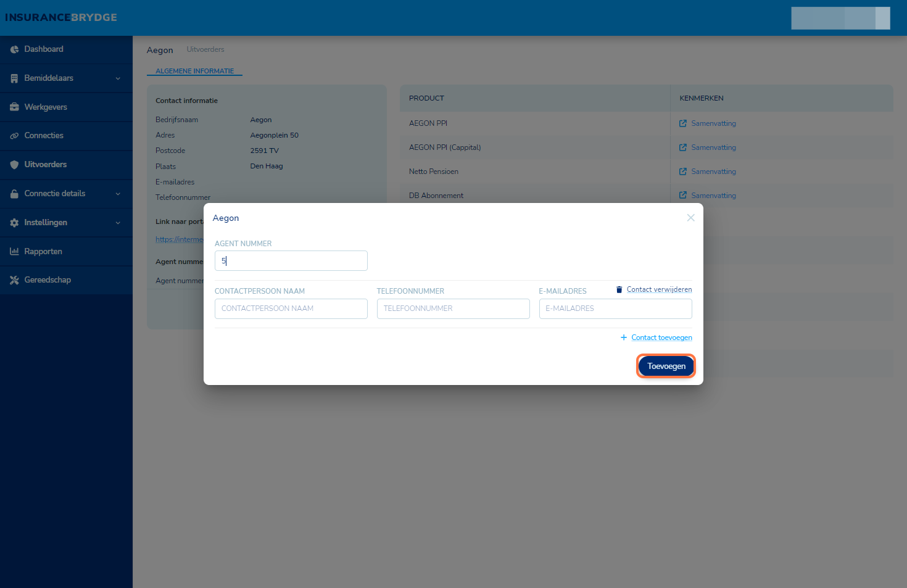Screen dimensions: 907x588
Task: Click the Contact toevoegen link
Action: pyautogui.click(x=661, y=337)
